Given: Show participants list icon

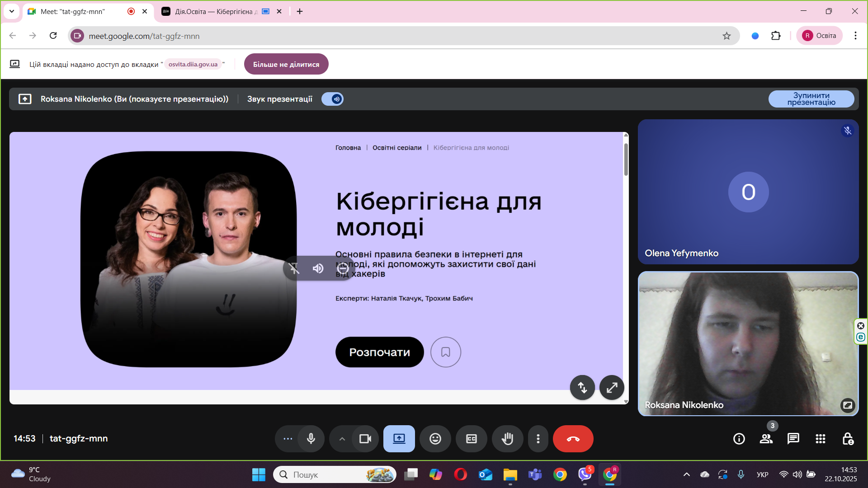Looking at the screenshot, I should pos(766,439).
